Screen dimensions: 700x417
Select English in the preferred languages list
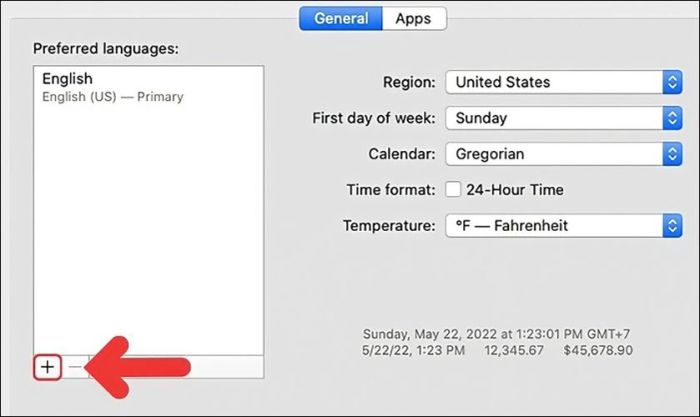tap(148, 88)
